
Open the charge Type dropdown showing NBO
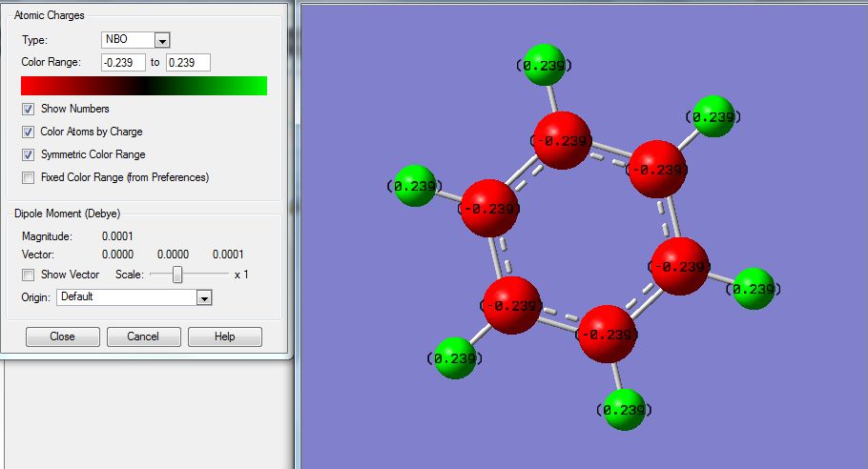point(135,40)
